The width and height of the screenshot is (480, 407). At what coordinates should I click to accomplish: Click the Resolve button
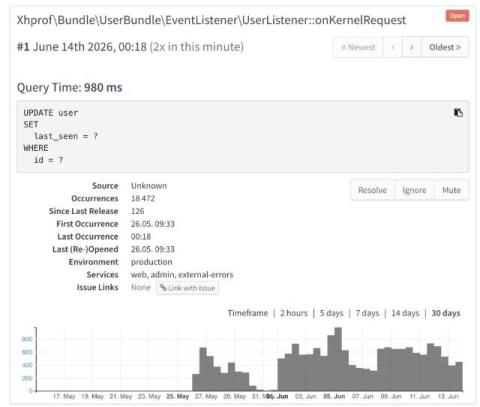[x=372, y=190]
